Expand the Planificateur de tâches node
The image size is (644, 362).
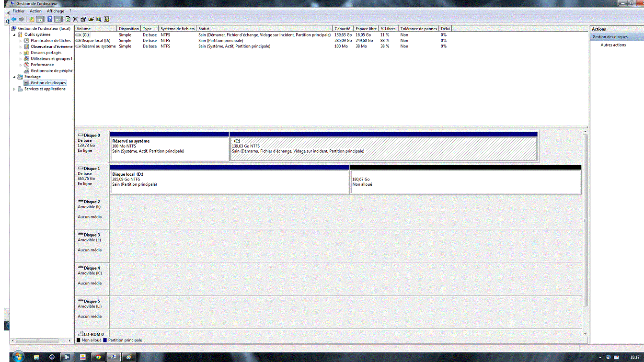[x=21, y=41]
